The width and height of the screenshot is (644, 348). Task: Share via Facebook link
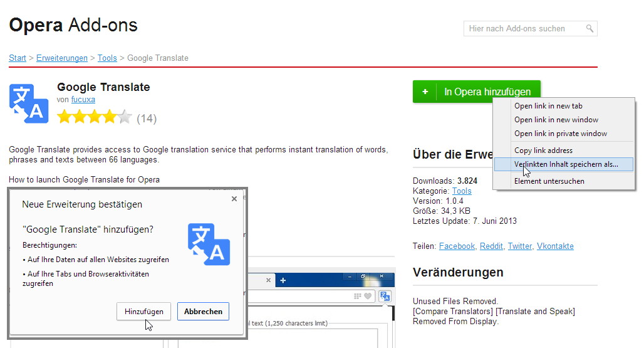coord(457,246)
